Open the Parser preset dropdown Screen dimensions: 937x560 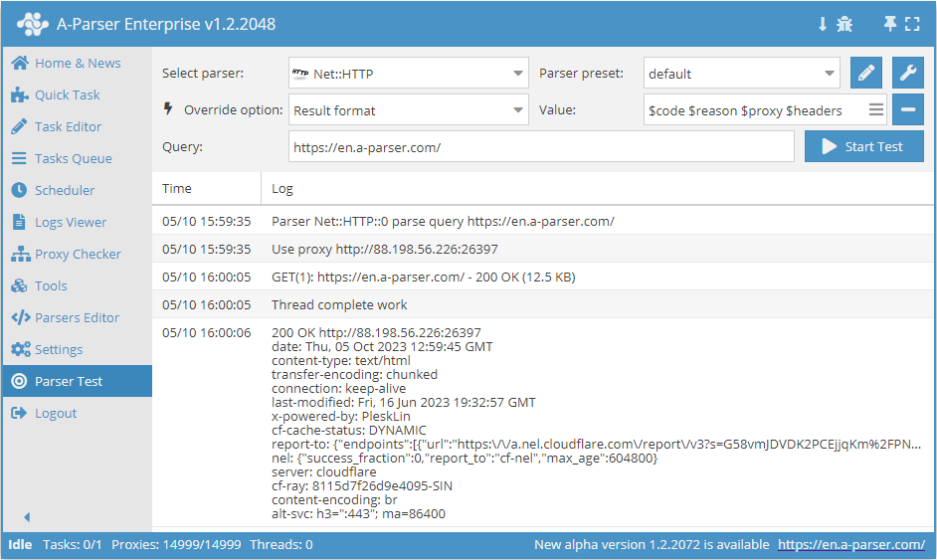tap(741, 73)
